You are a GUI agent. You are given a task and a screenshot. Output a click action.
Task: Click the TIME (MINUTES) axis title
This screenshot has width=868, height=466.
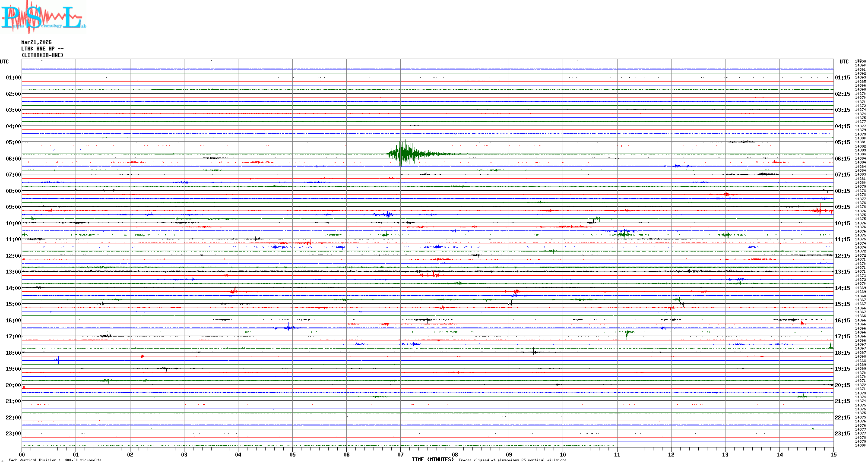432,460
